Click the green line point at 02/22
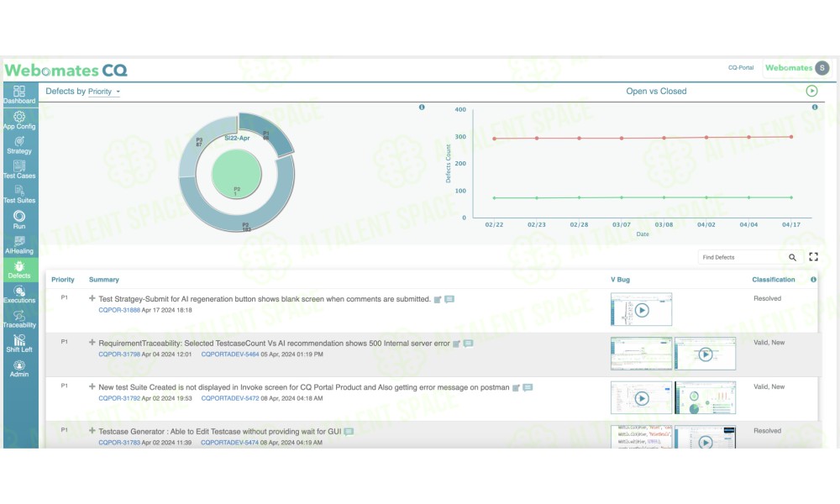This screenshot has width=840, height=504. tap(494, 198)
